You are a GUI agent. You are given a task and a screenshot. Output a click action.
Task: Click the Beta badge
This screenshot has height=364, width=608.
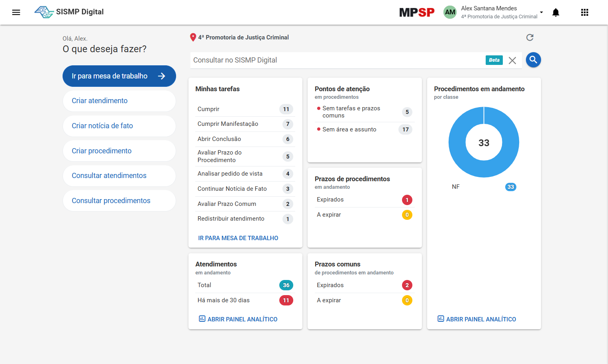pyautogui.click(x=494, y=60)
